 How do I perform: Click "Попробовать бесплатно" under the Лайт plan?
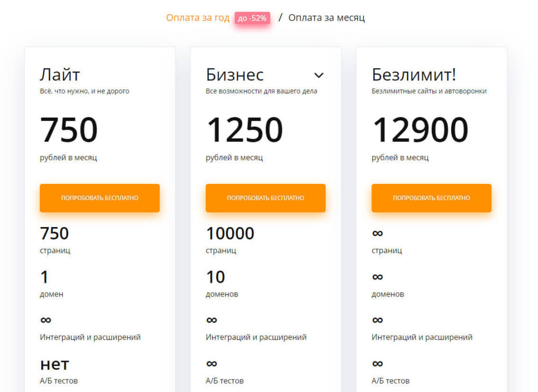pyautogui.click(x=100, y=198)
